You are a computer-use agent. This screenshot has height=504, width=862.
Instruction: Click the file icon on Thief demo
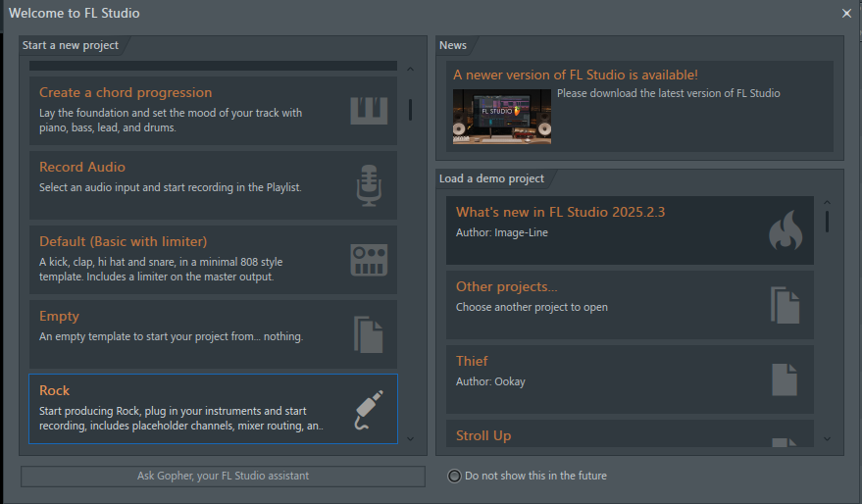[x=786, y=379]
